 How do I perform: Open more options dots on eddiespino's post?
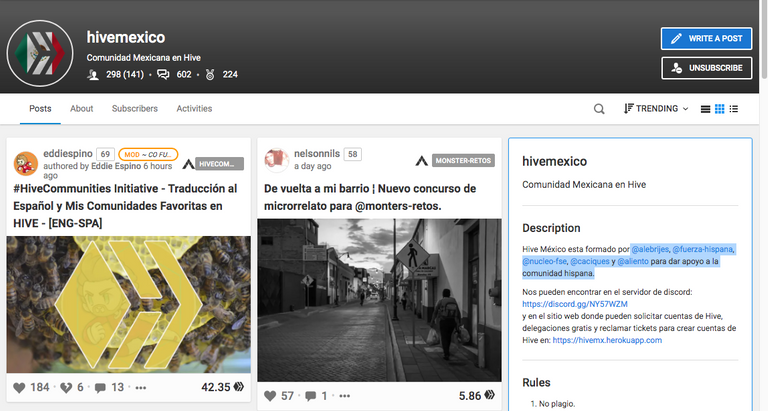pyautogui.click(x=141, y=388)
